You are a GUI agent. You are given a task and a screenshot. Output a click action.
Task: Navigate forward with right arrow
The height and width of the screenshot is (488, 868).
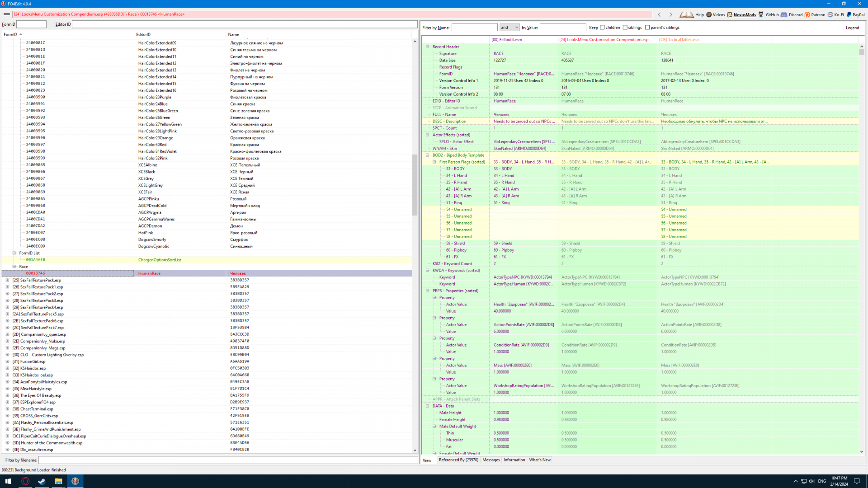click(x=671, y=15)
